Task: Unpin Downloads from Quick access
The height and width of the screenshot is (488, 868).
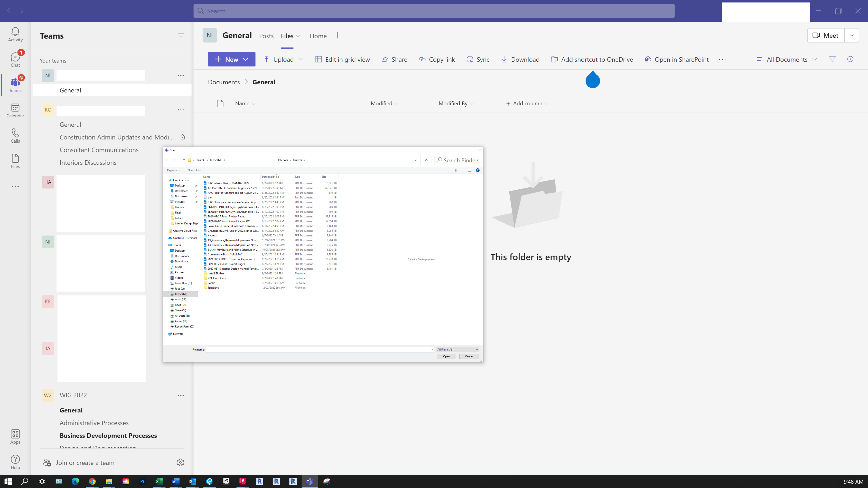Action: point(196,191)
